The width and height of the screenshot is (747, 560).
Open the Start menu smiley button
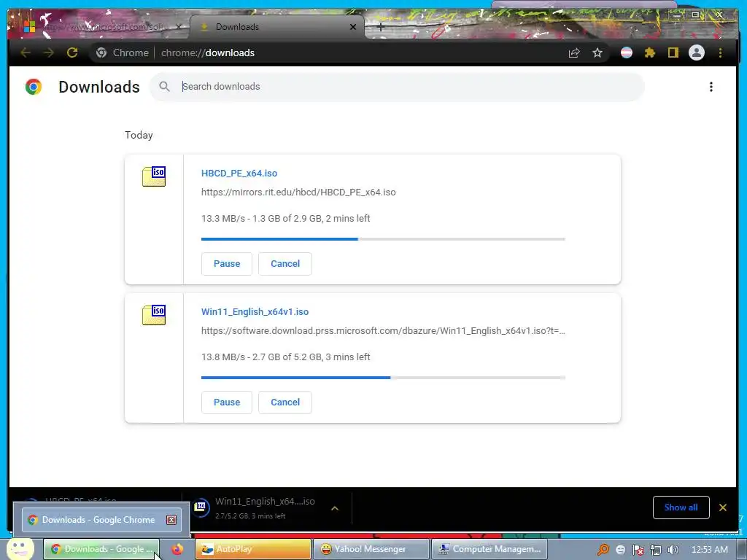(x=20, y=548)
